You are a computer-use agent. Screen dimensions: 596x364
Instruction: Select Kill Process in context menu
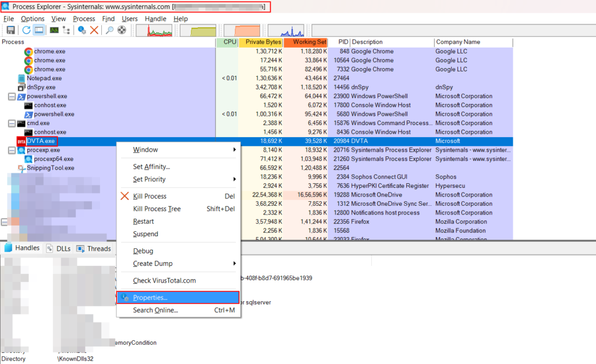click(x=150, y=197)
